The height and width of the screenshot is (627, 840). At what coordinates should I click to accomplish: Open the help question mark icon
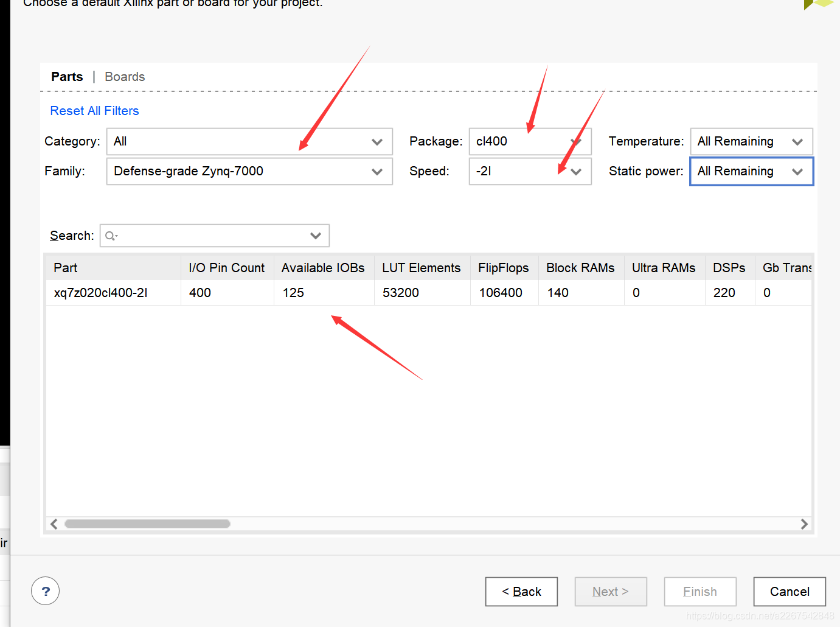(46, 591)
